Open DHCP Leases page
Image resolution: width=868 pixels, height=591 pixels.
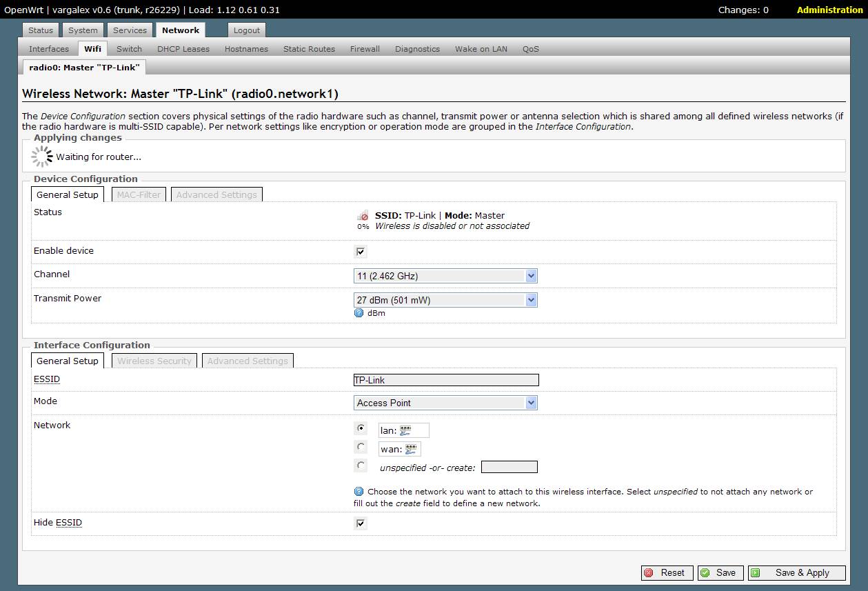click(183, 49)
